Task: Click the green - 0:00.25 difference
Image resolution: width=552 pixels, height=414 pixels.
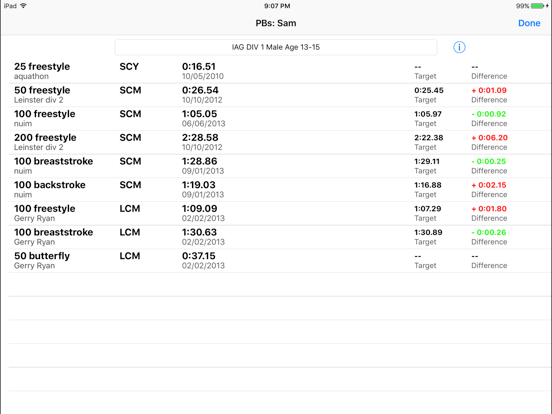Action: coord(489,161)
